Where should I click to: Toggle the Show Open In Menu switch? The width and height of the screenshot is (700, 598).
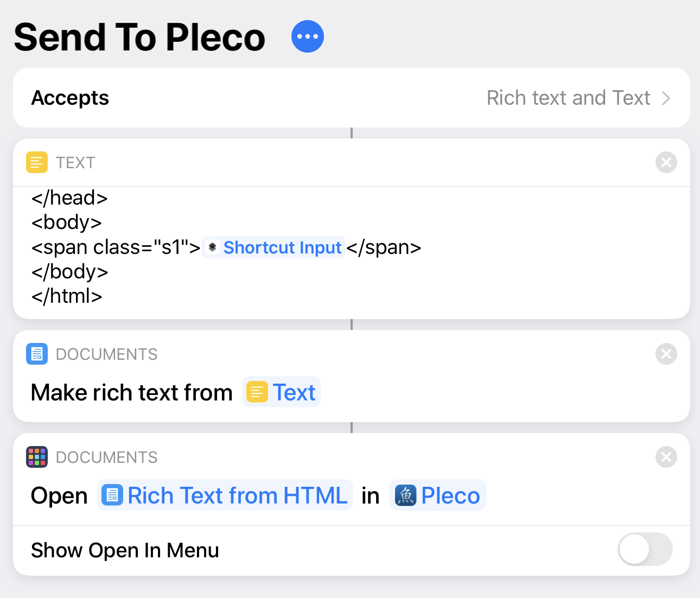(x=645, y=550)
